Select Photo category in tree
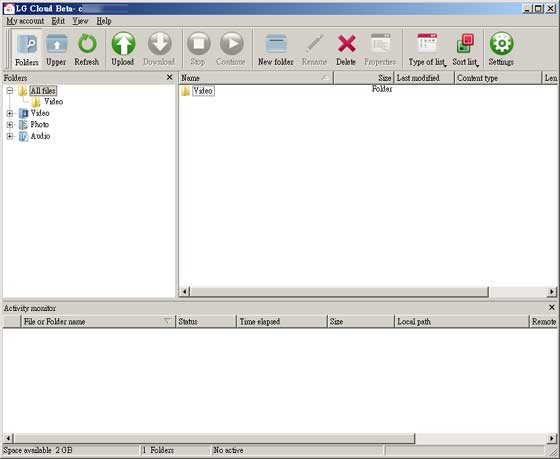Viewport: 560px width, 459px height. coord(40,125)
